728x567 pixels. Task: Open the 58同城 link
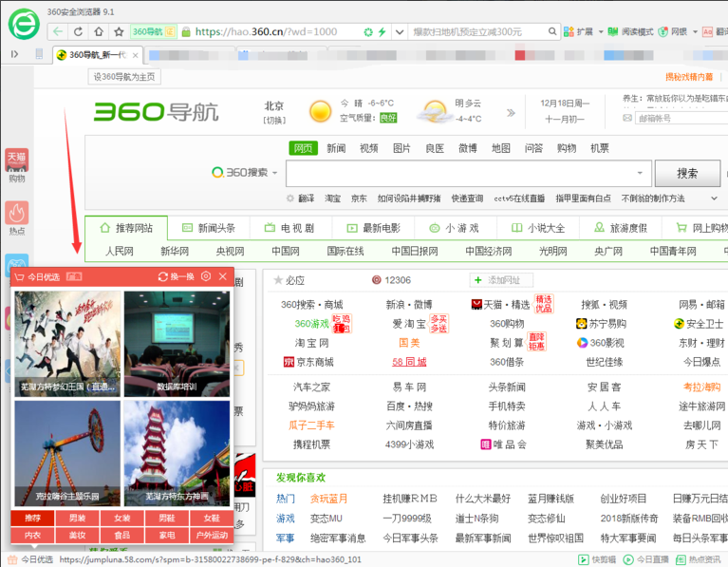[x=409, y=362]
